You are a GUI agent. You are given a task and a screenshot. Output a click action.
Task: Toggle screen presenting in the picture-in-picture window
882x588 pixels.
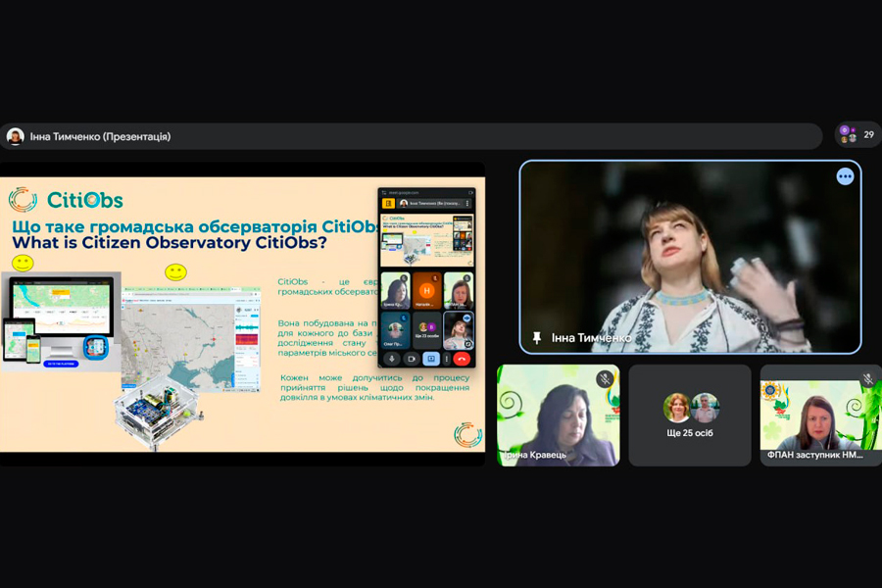click(431, 359)
